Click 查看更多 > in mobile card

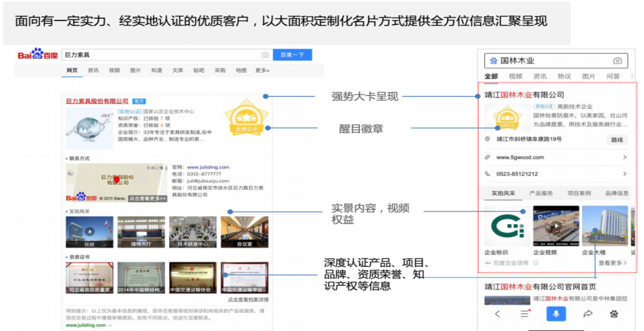(612, 263)
